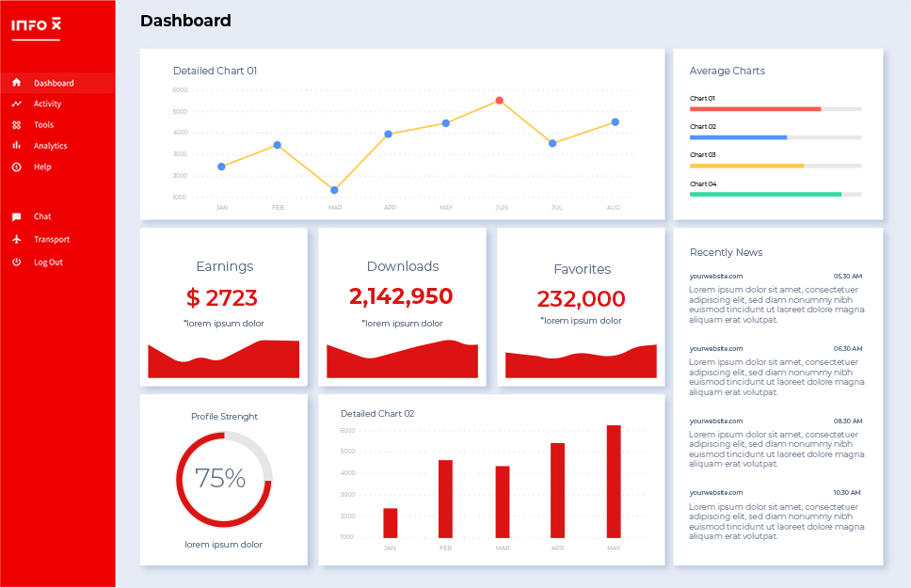Click the 75% Profile Strenght ring
Screen dimensions: 911x588
(224, 480)
